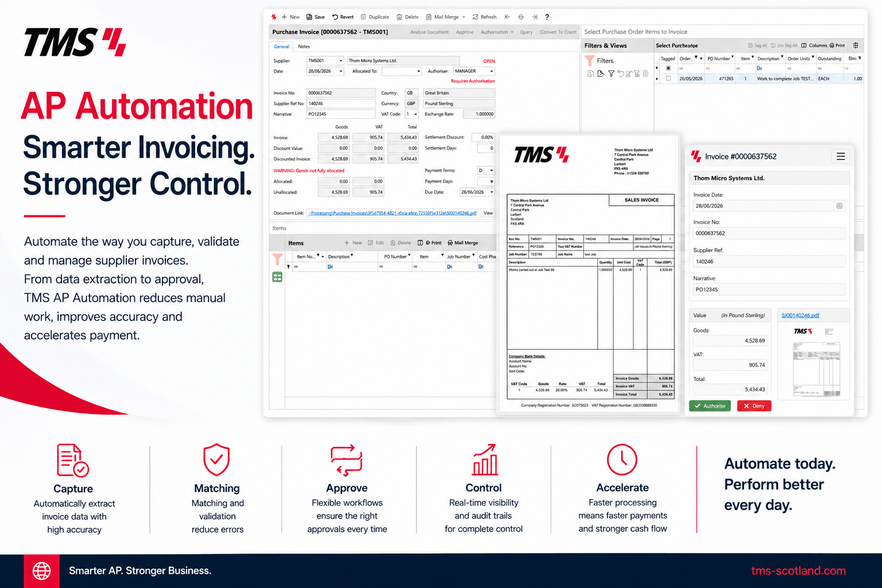
Task: Duplicate the purchase invoice
Action: coord(375,17)
